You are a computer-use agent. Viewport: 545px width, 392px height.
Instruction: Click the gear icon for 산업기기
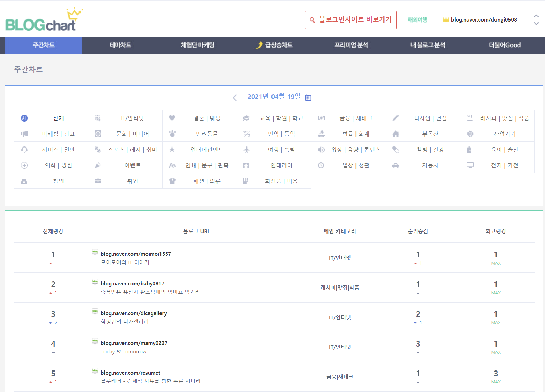[x=470, y=134]
